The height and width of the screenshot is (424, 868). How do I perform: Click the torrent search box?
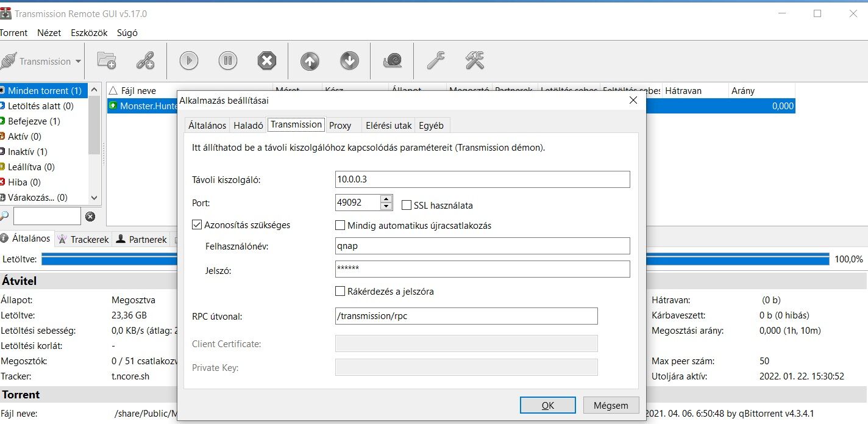pyautogui.click(x=47, y=216)
